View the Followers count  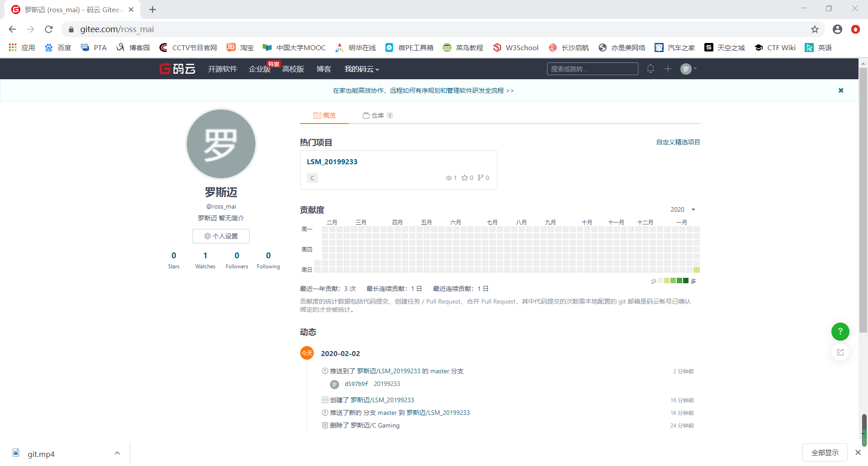coord(237,260)
